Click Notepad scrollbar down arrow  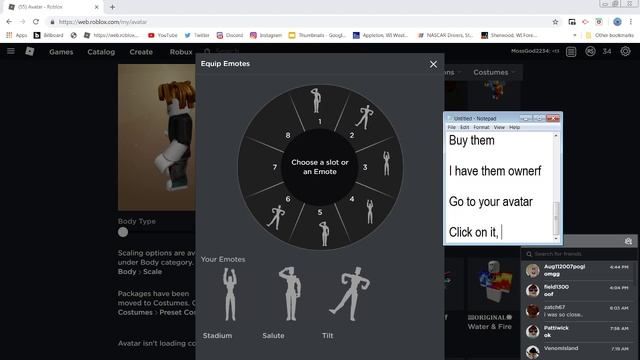[x=556, y=239]
